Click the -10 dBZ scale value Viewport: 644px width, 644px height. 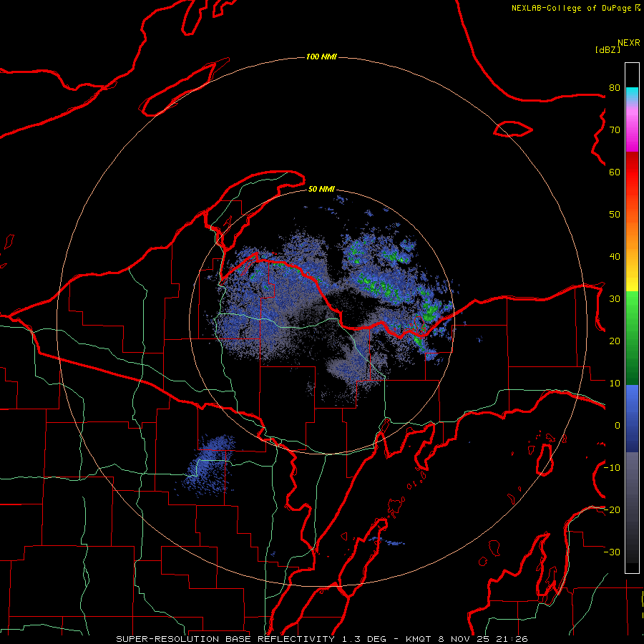612,468
